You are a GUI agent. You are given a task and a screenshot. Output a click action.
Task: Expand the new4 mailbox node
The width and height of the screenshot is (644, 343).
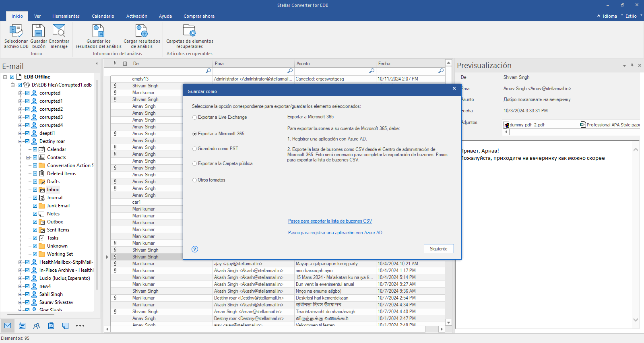pyautogui.click(x=20, y=286)
